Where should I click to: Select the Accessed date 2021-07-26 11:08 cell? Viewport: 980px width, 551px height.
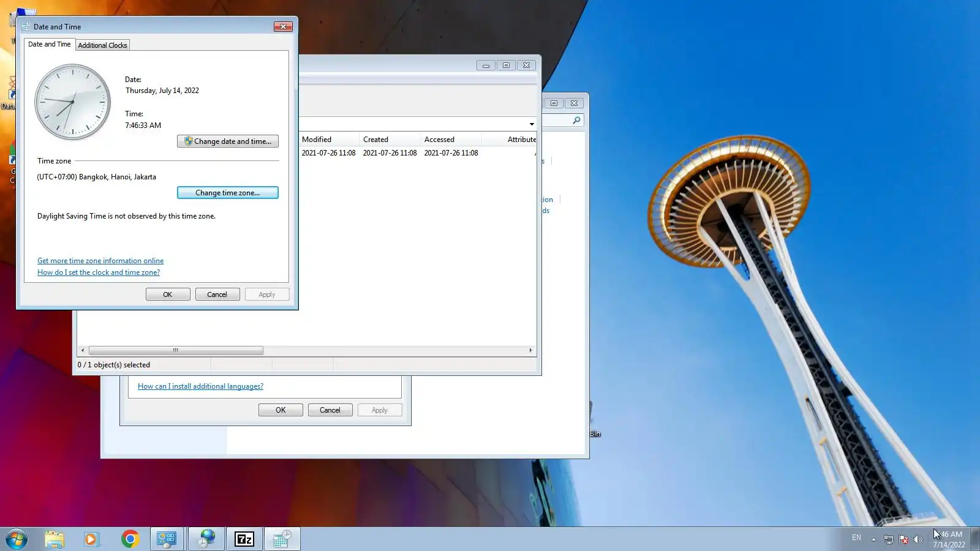point(451,153)
